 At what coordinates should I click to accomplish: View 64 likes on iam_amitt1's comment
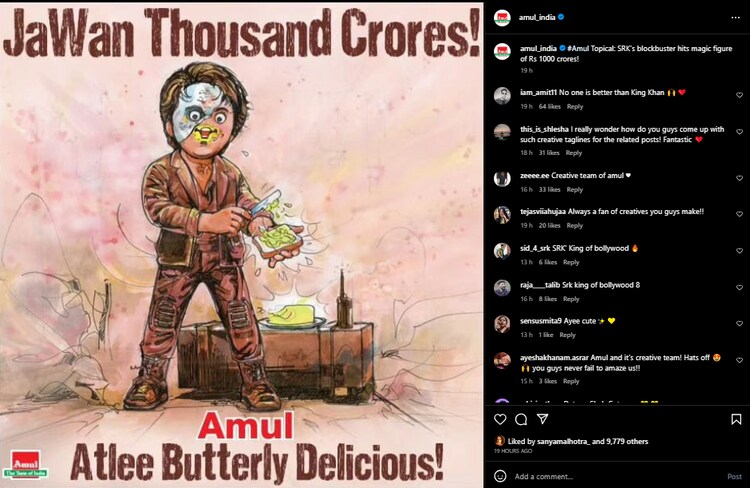[549, 106]
